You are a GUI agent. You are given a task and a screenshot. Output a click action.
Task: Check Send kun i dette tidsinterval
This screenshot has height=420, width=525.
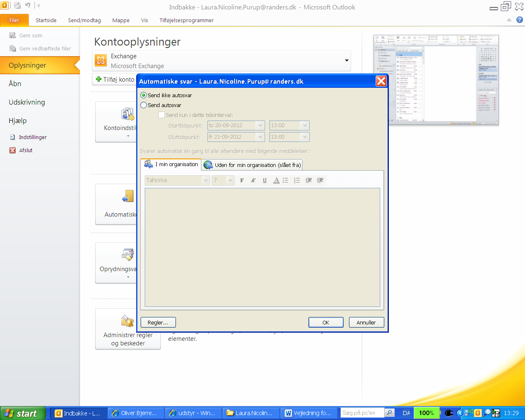pyautogui.click(x=162, y=115)
